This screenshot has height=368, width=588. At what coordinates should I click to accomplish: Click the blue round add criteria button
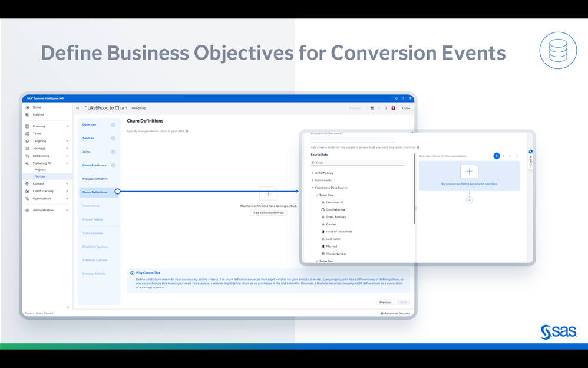pyautogui.click(x=497, y=156)
